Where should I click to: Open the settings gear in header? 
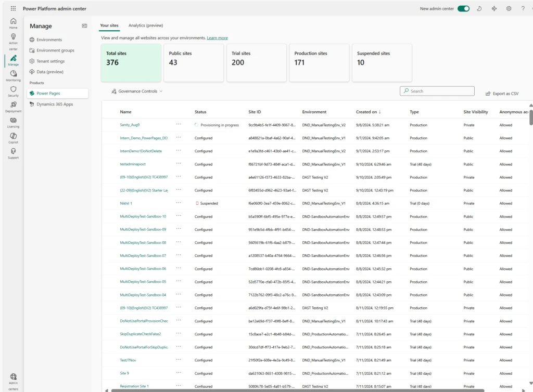click(509, 9)
